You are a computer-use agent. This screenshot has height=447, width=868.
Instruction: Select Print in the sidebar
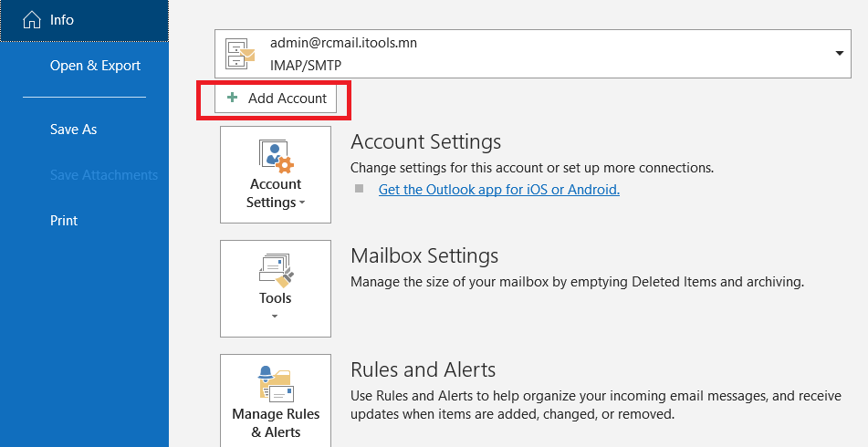(x=64, y=220)
